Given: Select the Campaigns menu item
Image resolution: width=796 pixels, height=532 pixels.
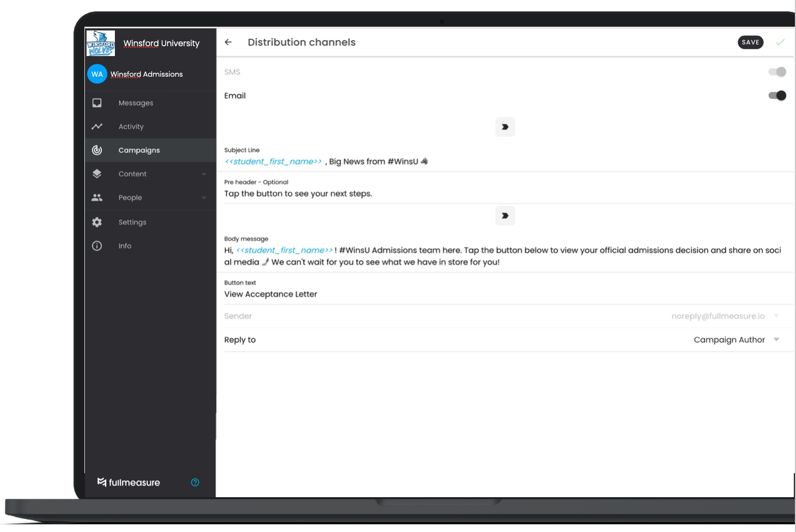Looking at the screenshot, I should 151,150.
